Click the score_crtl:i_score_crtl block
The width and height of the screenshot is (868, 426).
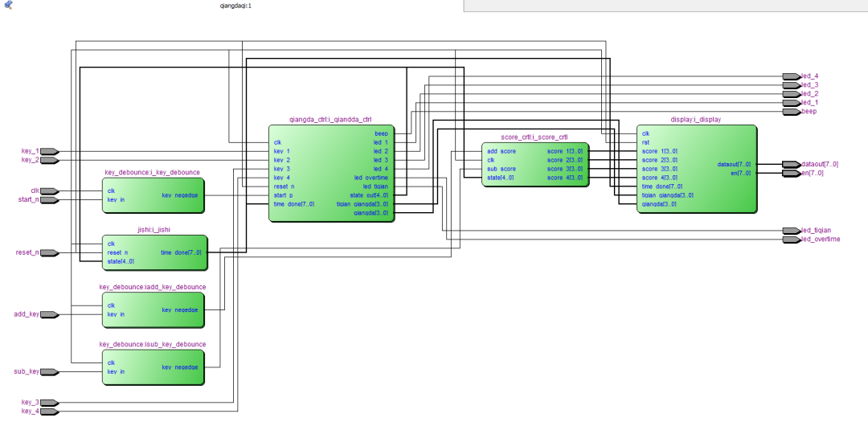(534, 165)
